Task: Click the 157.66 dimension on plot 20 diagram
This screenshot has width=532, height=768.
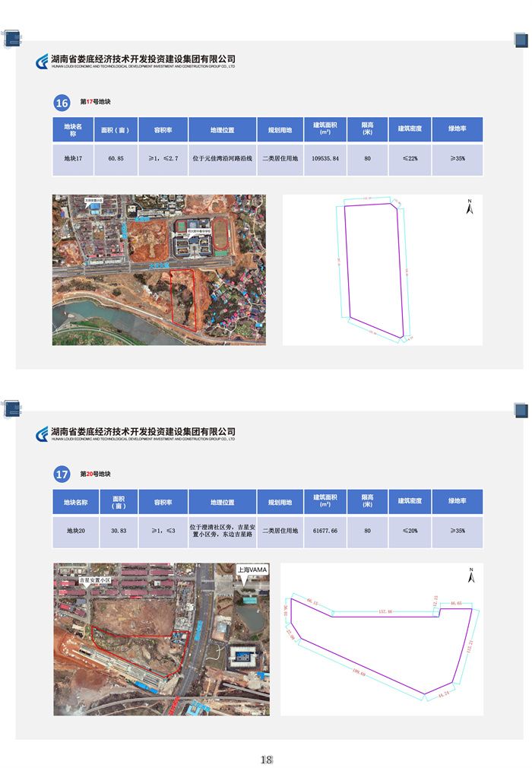Action: tap(385, 612)
